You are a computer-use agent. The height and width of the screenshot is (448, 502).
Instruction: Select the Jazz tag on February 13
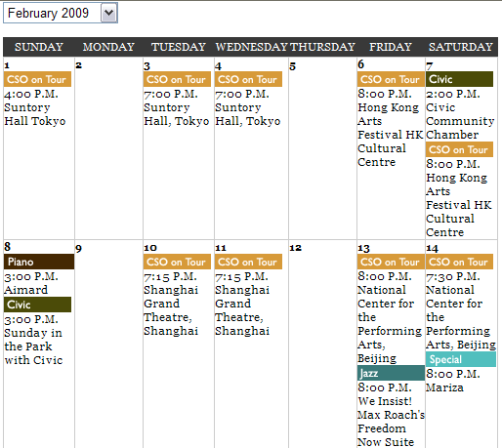(391, 373)
